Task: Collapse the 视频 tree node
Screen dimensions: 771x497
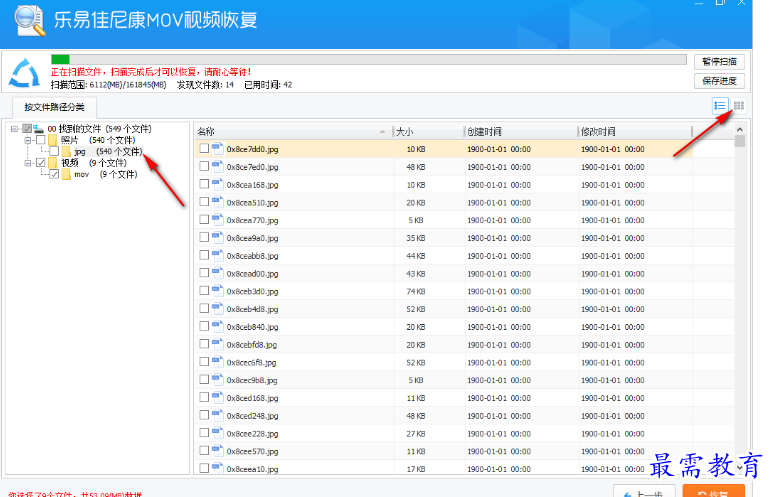Action: click(x=28, y=163)
